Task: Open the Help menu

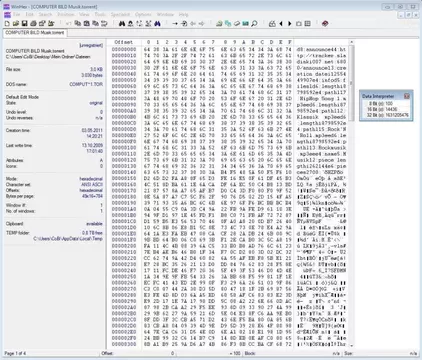Action: 183,14
